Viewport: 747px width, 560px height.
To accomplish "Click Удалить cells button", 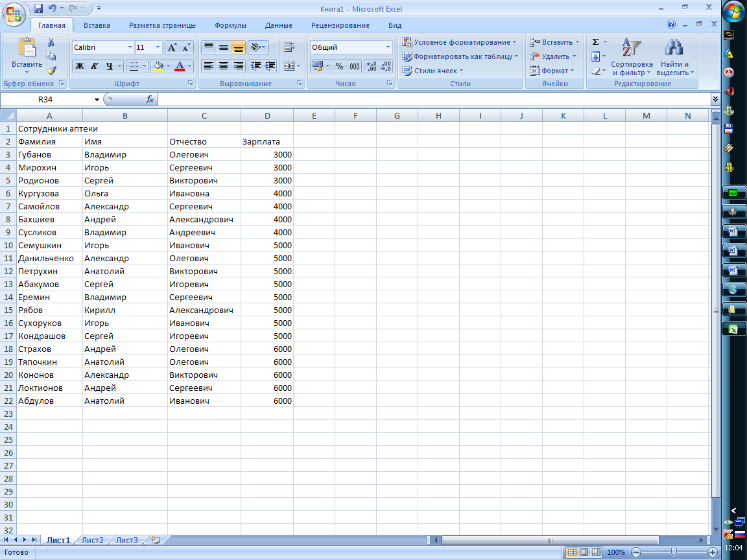I will tap(552, 56).
